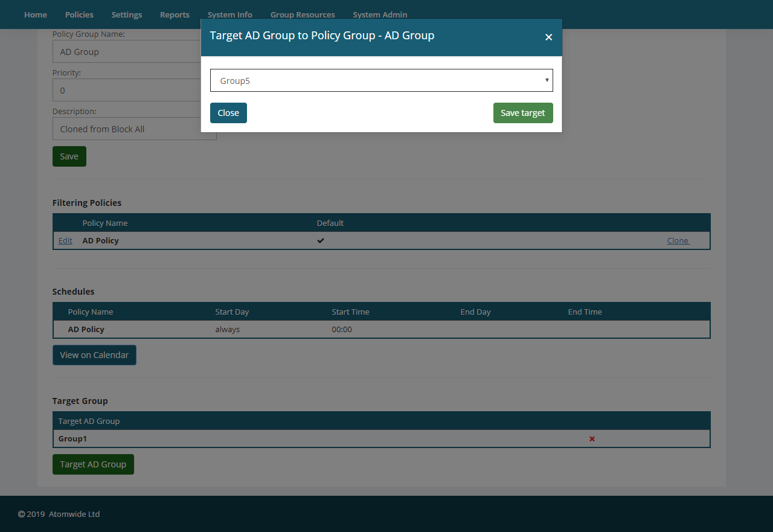Click the Description text field
Viewport: 773px width, 532px height.
coord(127,129)
